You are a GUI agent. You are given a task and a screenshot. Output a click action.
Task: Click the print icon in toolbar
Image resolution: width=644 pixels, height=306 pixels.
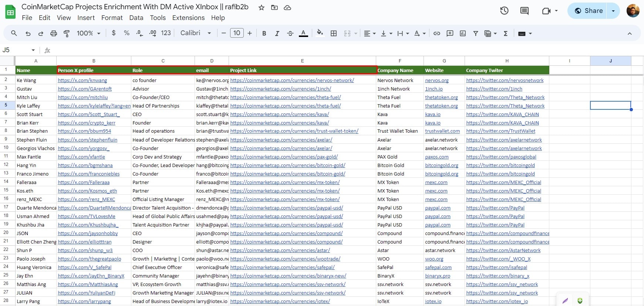point(54,33)
